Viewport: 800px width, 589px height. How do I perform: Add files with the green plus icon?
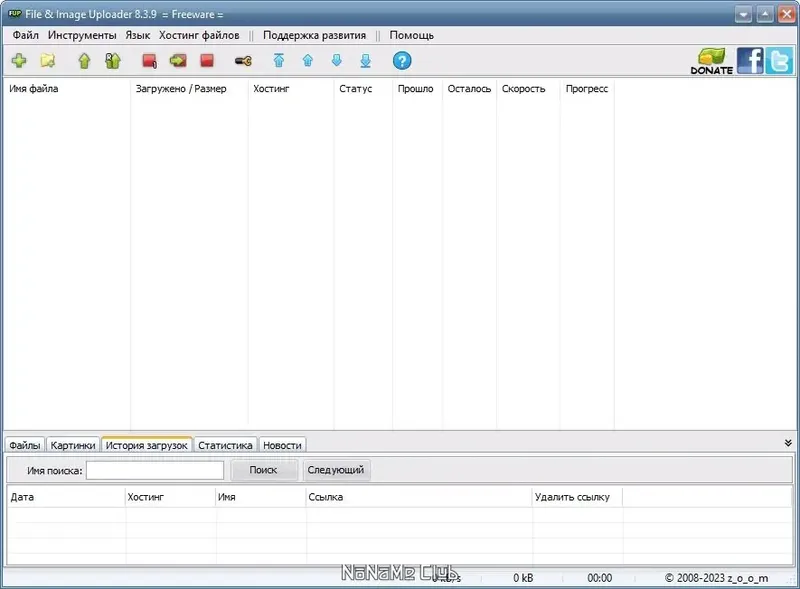click(20, 61)
